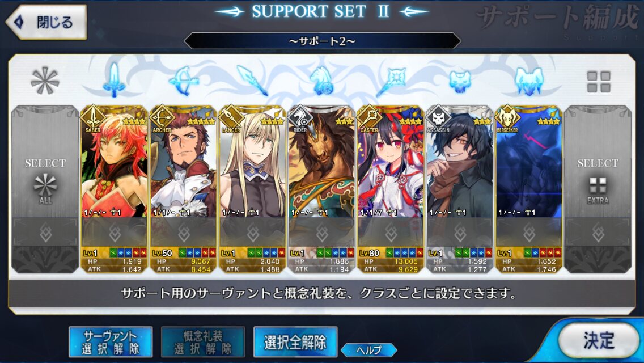Choose the SELECT ALL support slot
644x363 pixels.
45,189
